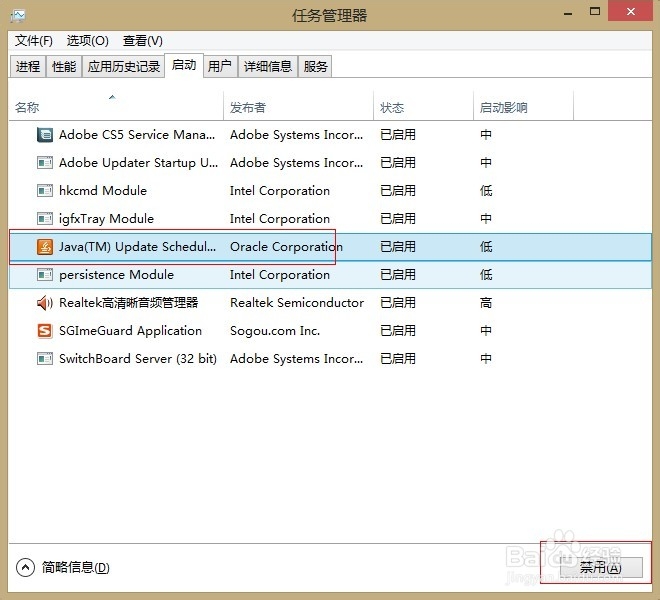Click 高 startup impact of Realtek row
The width and height of the screenshot is (660, 600).
pyautogui.click(x=486, y=303)
